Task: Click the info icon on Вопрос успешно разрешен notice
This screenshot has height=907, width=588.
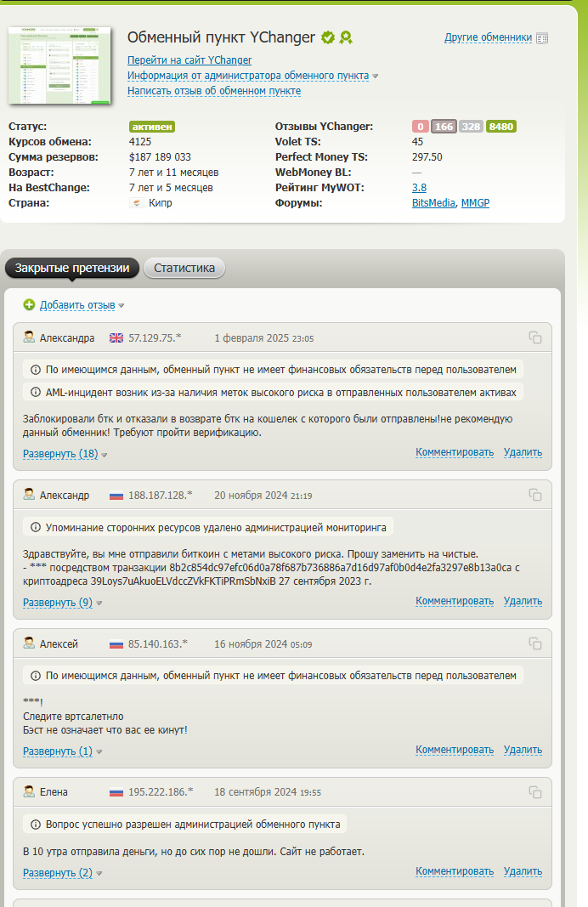Action: 36,825
